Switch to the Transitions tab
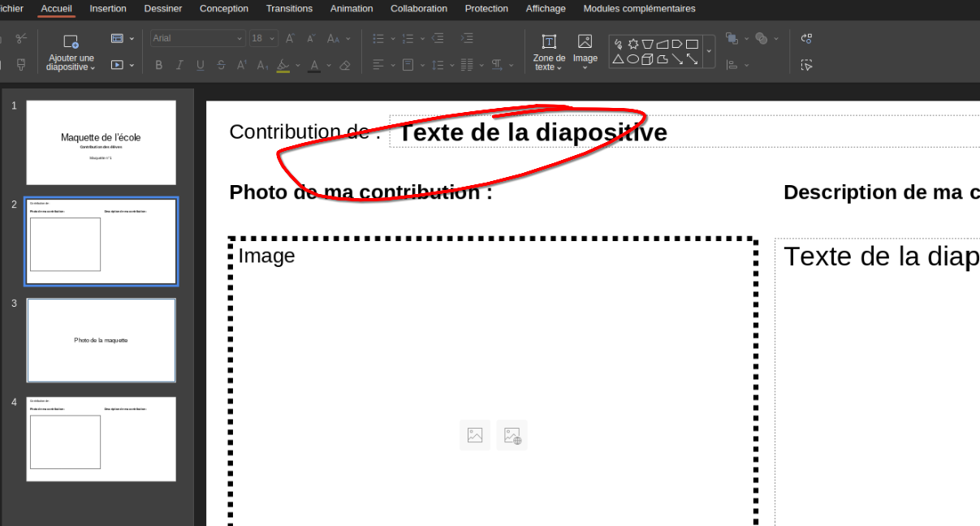The width and height of the screenshot is (980, 526). (289, 9)
